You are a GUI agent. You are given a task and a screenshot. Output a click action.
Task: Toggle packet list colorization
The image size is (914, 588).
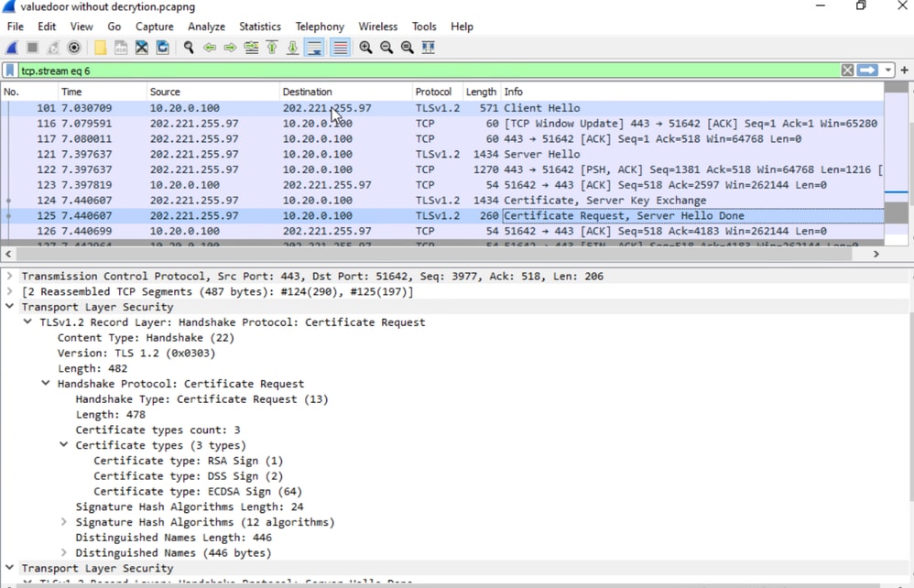pyautogui.click(x=340, y=48)
